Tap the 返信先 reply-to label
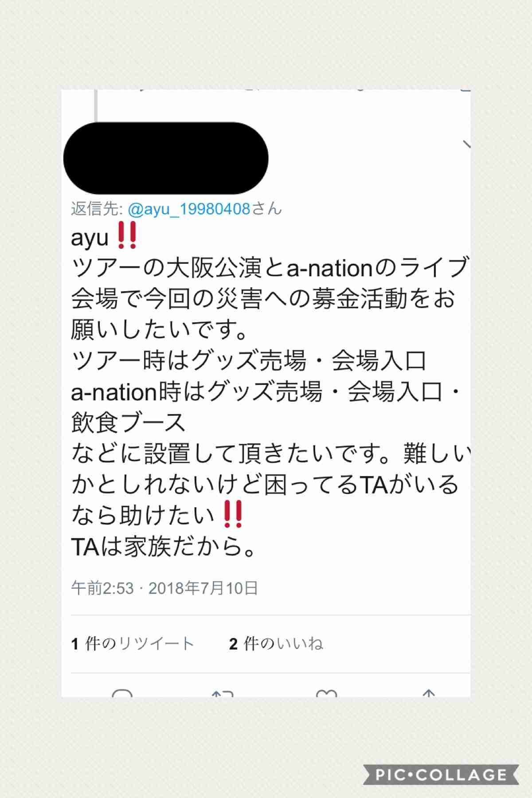 tap(97, 208)
